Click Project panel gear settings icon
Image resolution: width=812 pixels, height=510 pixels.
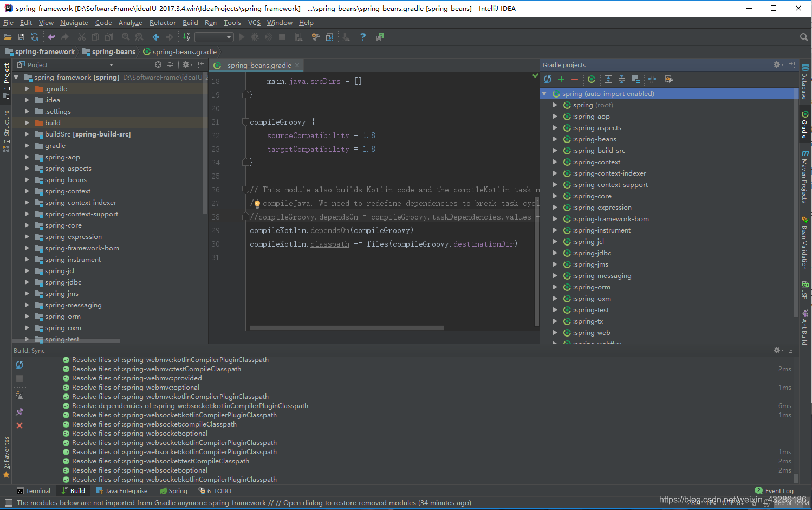click(187, 64)
